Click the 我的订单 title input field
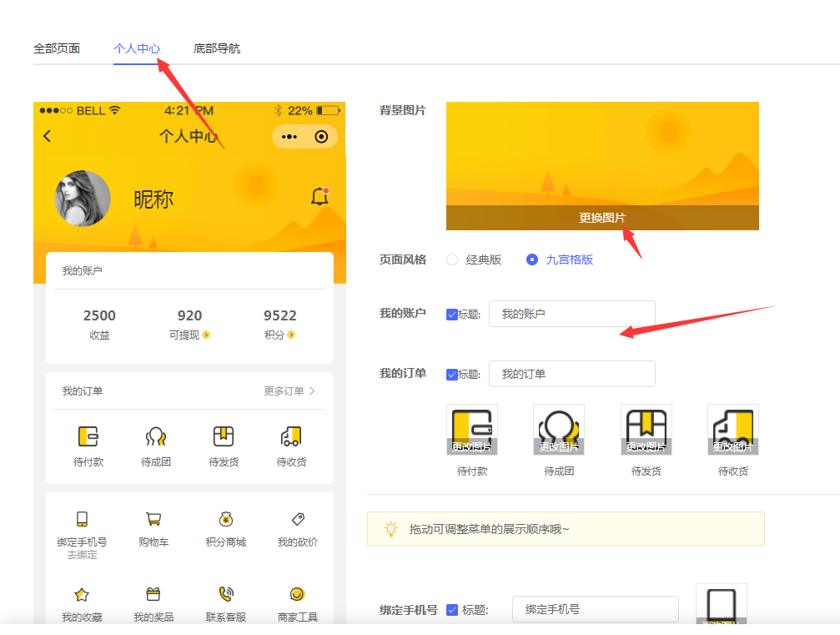Screen dimensions: 840x635 click(x=571, y=374)
